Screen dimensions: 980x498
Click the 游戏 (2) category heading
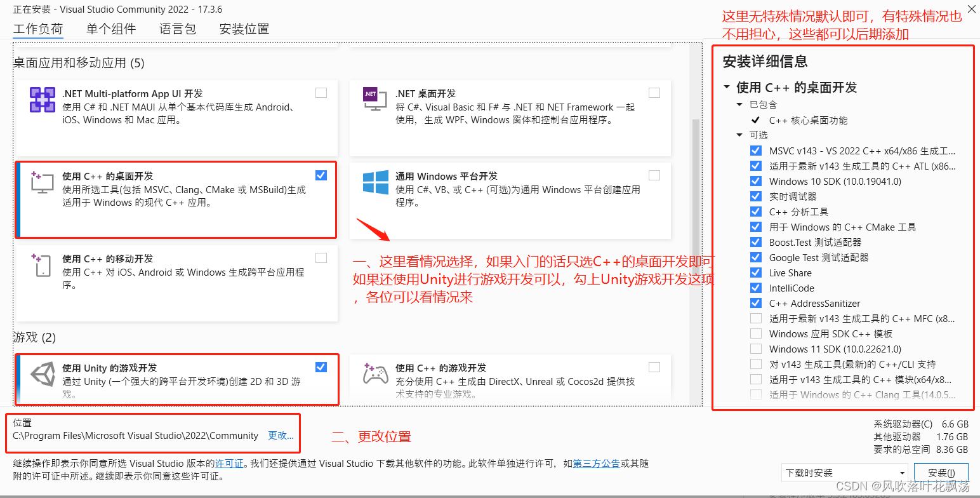(34, 337)
